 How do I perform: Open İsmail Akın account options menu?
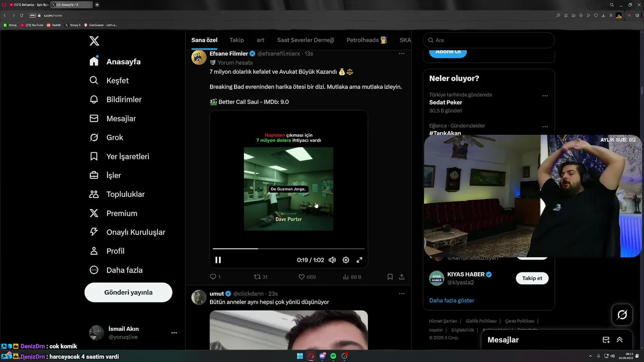tap(174, 333)
